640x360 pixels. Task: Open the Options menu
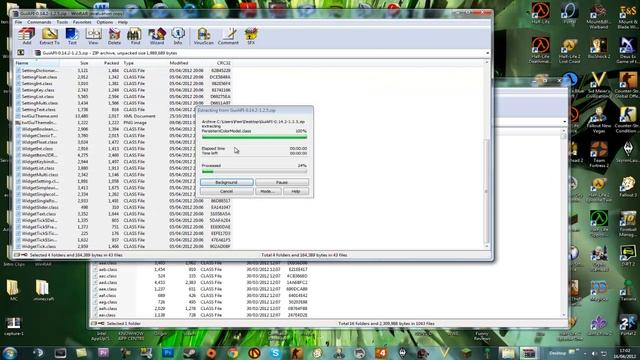click(104, 22)
